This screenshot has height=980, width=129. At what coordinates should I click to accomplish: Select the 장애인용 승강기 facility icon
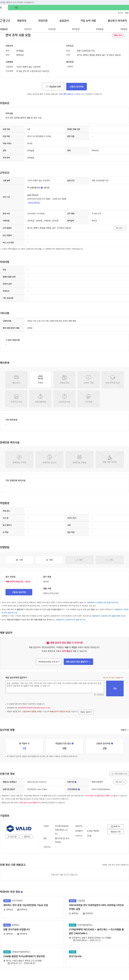click(49, 459)
